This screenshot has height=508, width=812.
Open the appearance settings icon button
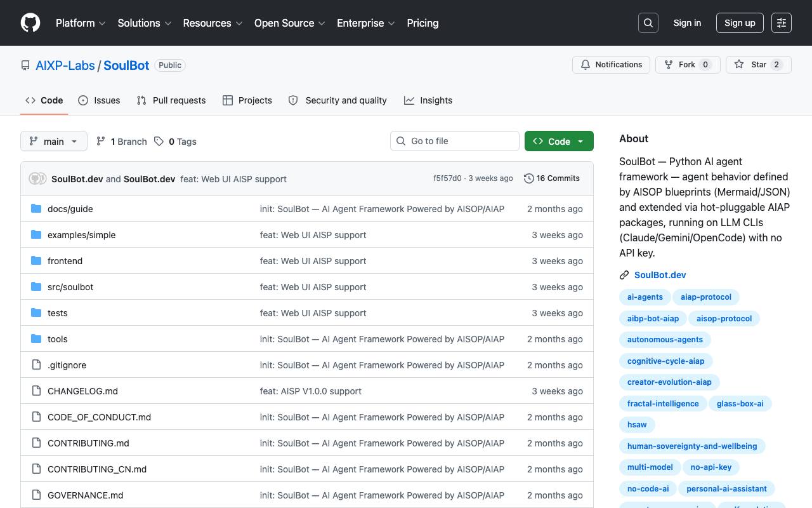pos(782,23)
